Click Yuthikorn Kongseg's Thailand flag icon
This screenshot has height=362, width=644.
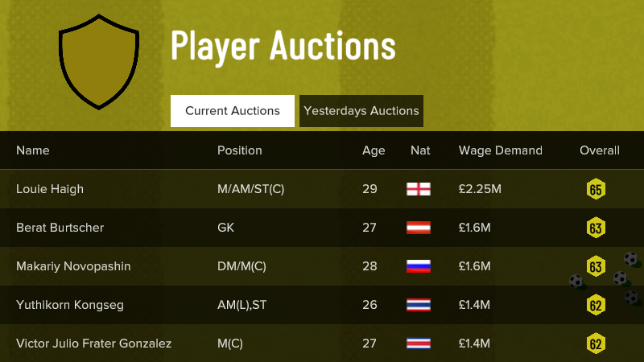coord(419,305)
